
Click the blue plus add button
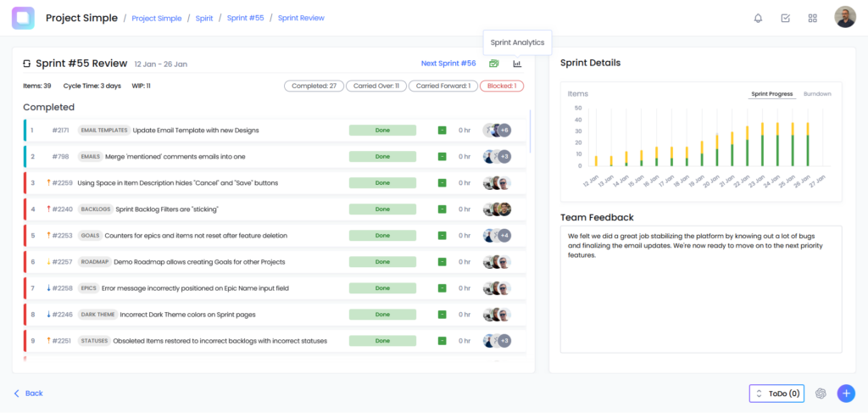[846, 393]
